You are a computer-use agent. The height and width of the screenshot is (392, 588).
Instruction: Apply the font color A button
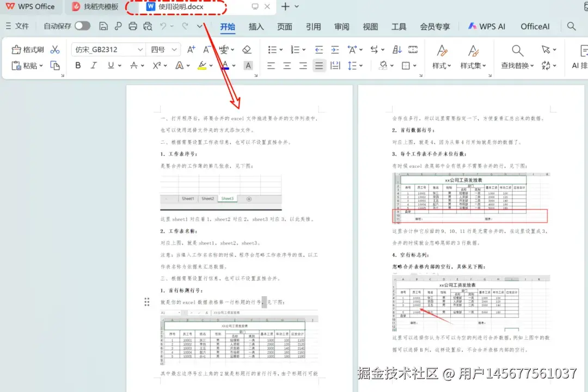(x=225, y=66)
